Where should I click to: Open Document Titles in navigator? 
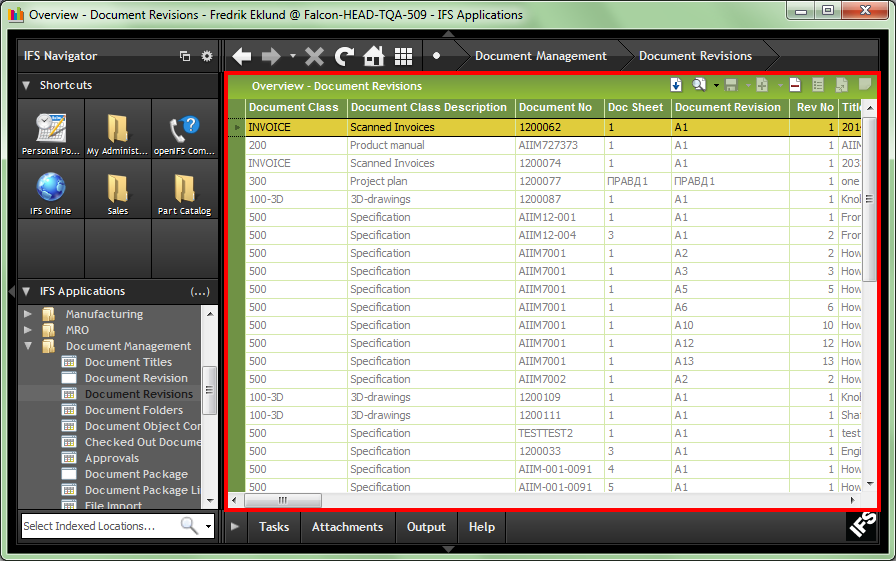128,362
